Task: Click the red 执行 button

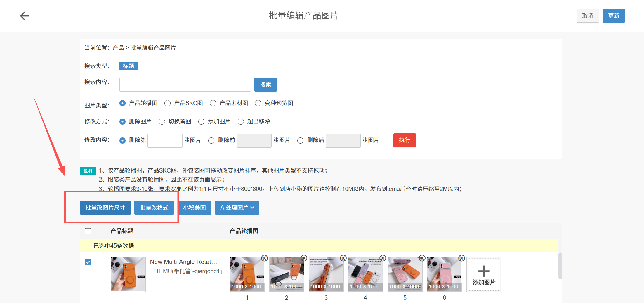Action: [x=405, y=140]
